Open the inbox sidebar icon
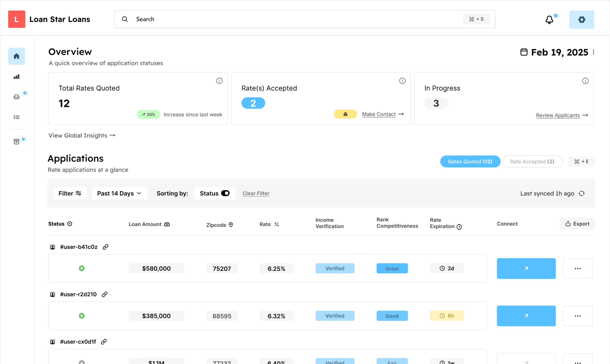 click(x=16, y=97)
